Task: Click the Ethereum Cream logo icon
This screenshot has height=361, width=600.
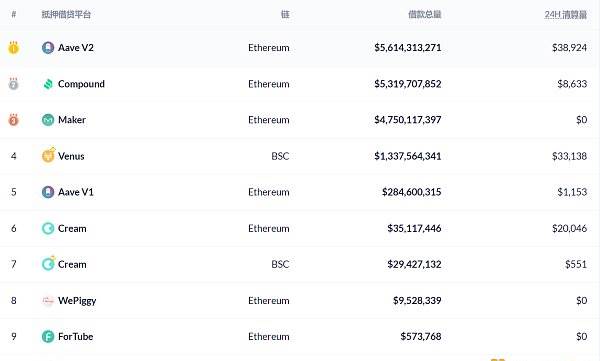Action: click(48, 229)
